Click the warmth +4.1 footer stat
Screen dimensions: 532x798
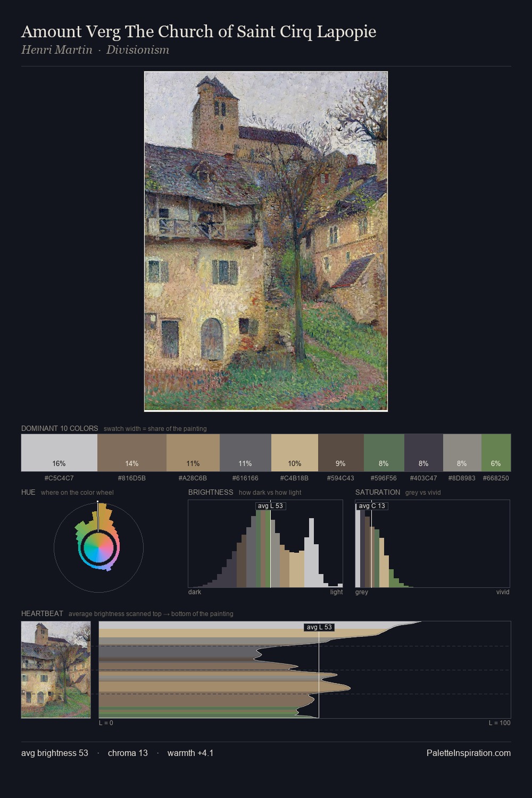pyautogui.click(x=190, y=753)
